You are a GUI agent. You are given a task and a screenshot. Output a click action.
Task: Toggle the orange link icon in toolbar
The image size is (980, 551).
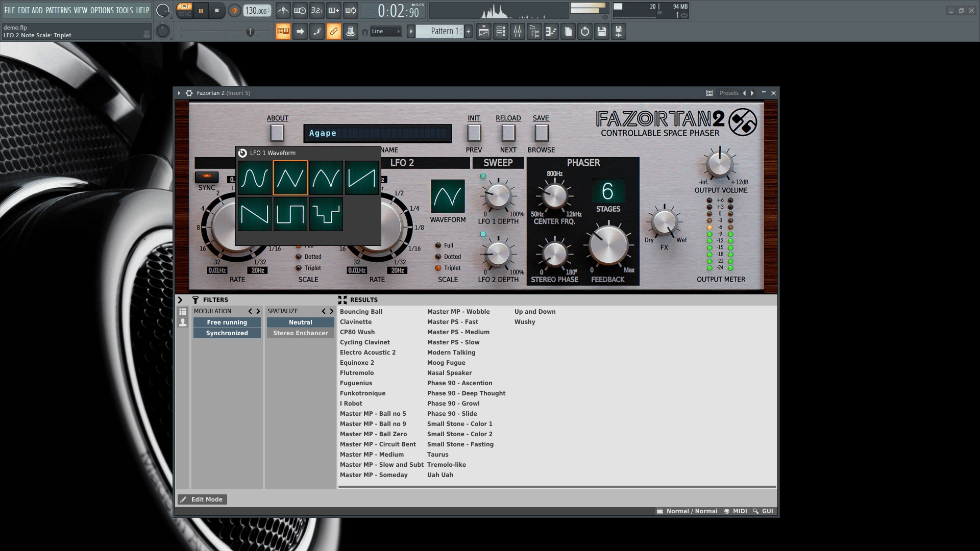coord(334,32)
